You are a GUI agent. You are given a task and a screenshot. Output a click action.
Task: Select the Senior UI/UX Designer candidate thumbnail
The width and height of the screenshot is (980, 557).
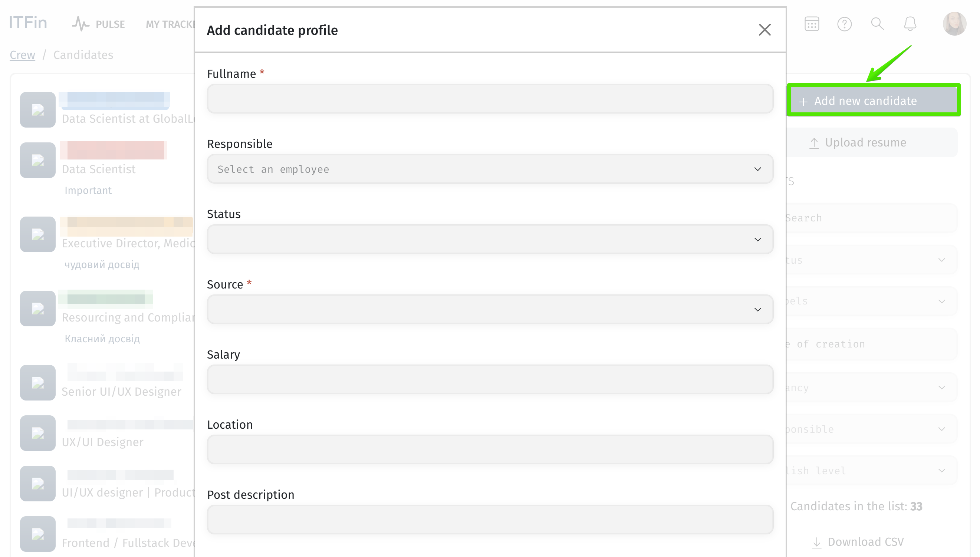pos(37,383)
